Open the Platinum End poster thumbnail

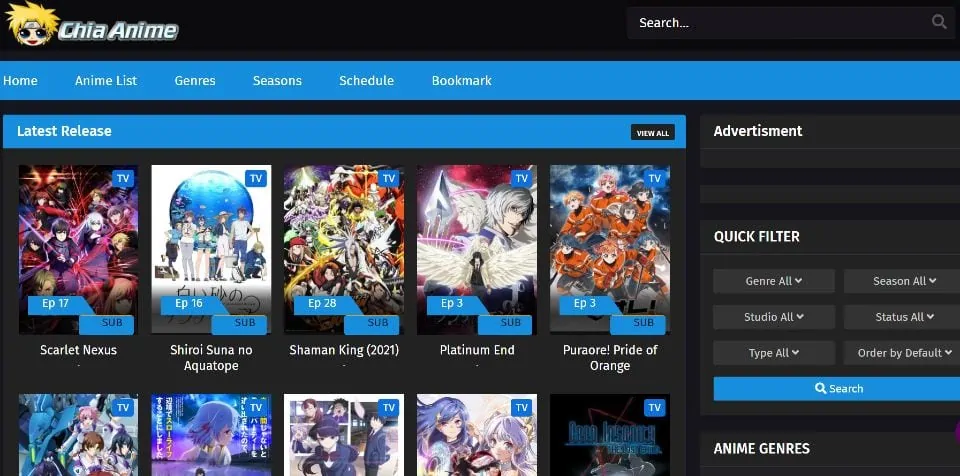point(477,249)
